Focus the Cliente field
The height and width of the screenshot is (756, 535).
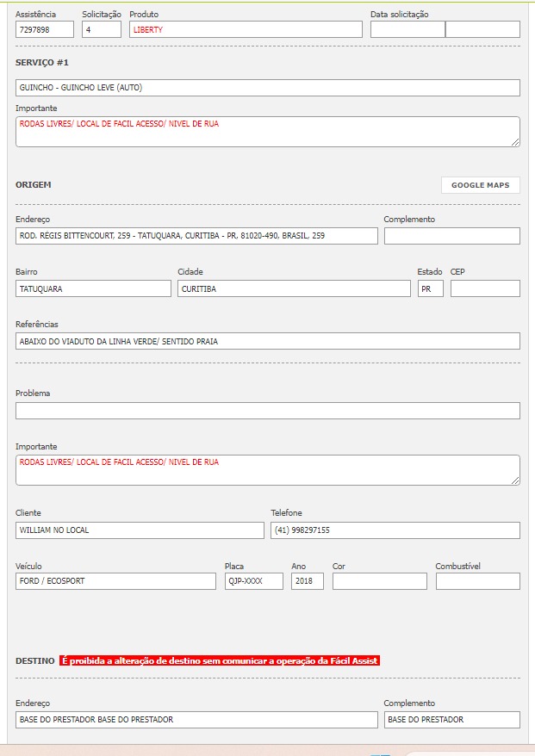140,530
